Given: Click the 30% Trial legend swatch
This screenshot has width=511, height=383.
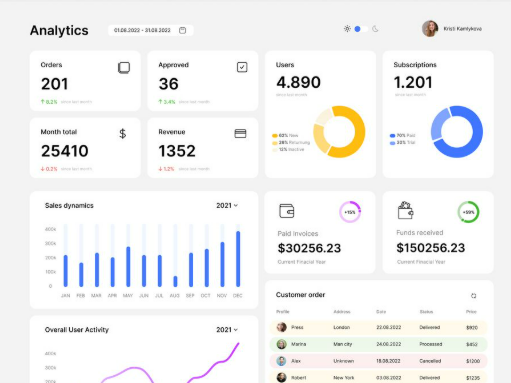Looking at the screenshot, I should [392, 143].
